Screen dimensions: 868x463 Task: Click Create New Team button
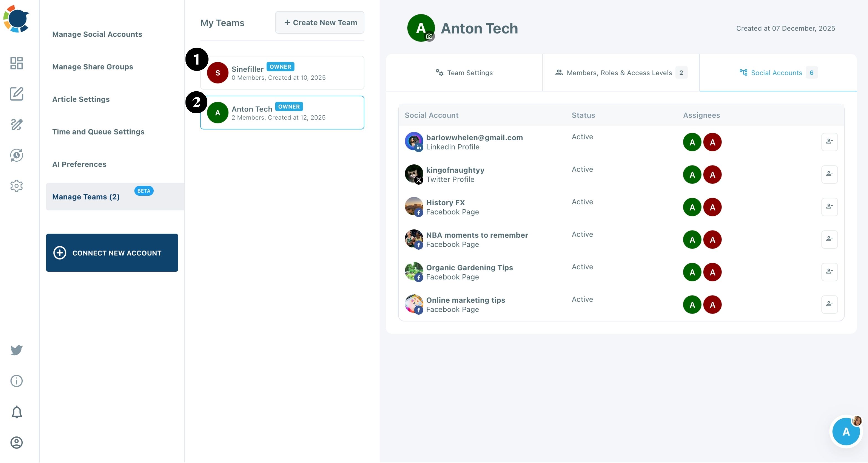coord(320,22)
